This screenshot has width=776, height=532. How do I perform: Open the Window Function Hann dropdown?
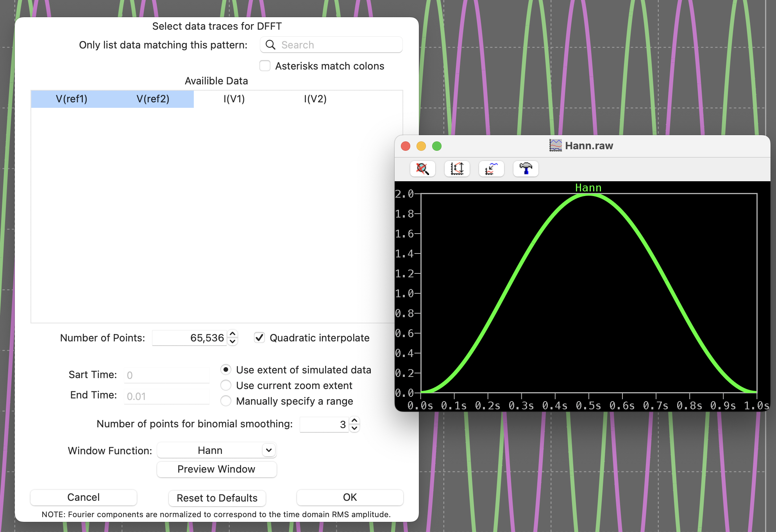pyautogui.click(x=216, y=450)
